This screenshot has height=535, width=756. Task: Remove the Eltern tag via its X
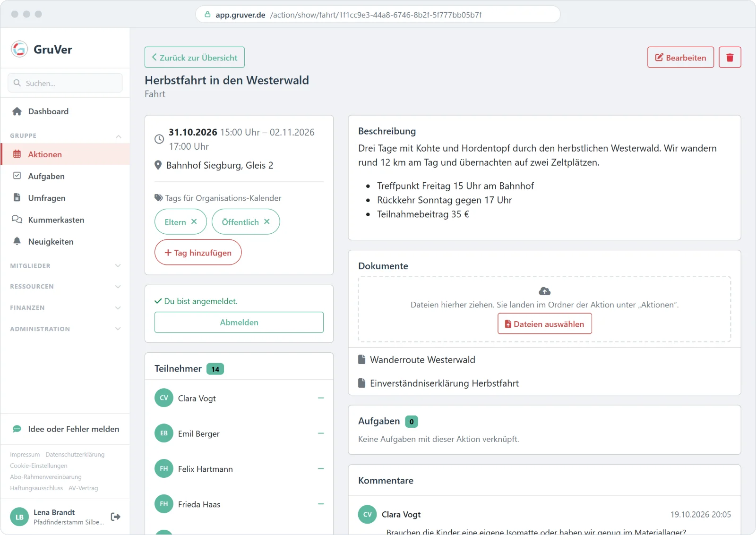point(194,221)
